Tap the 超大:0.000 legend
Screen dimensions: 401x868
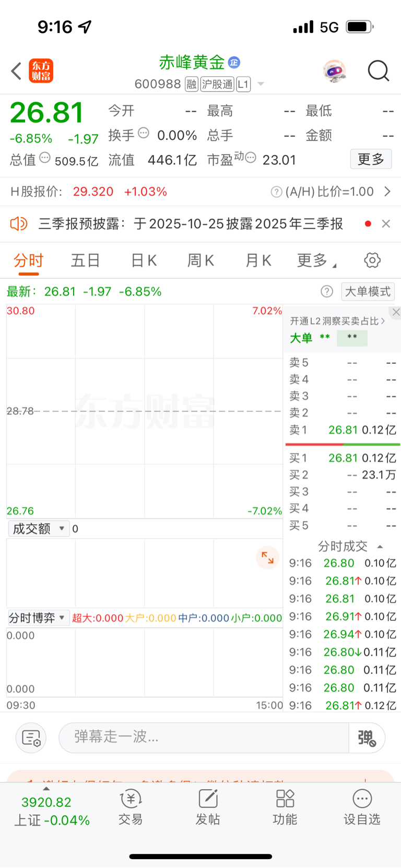click(x=98, y=618)
